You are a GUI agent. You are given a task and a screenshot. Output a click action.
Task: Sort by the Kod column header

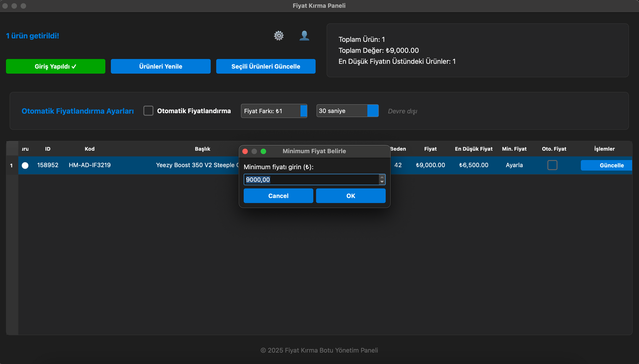pos(90,149)
